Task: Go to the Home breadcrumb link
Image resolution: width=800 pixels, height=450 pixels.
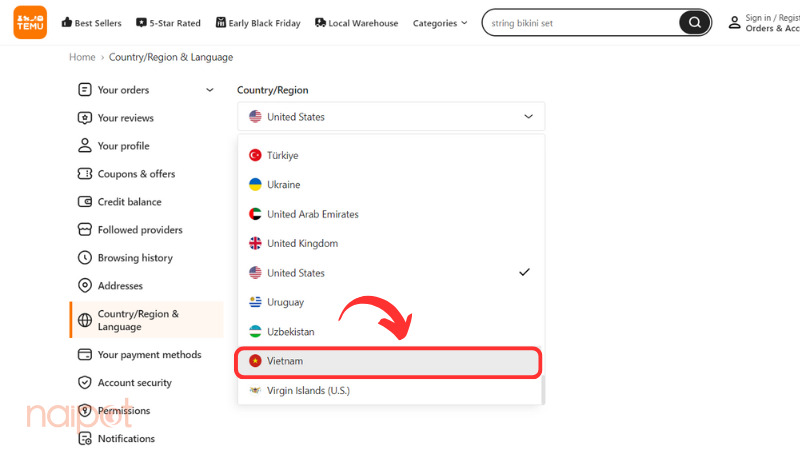Action: coord(82,58)
